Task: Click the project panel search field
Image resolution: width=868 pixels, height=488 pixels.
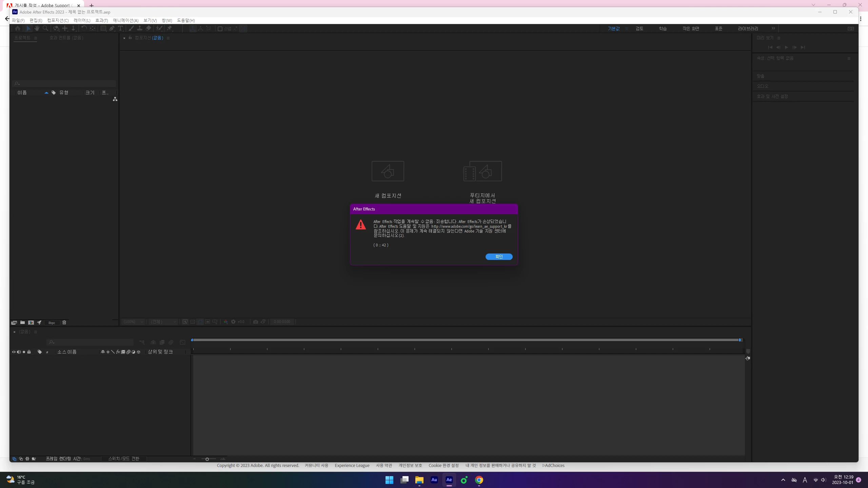Action: click(64, 83)
